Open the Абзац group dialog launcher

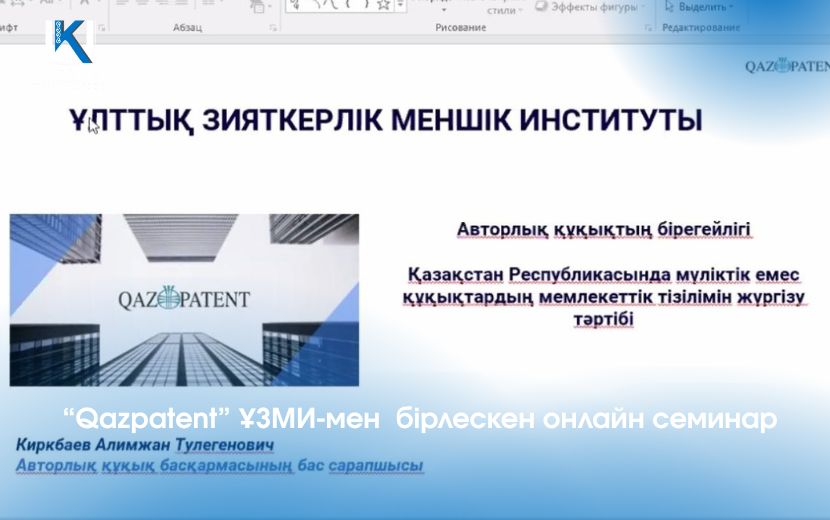click(x=273, y=28)
